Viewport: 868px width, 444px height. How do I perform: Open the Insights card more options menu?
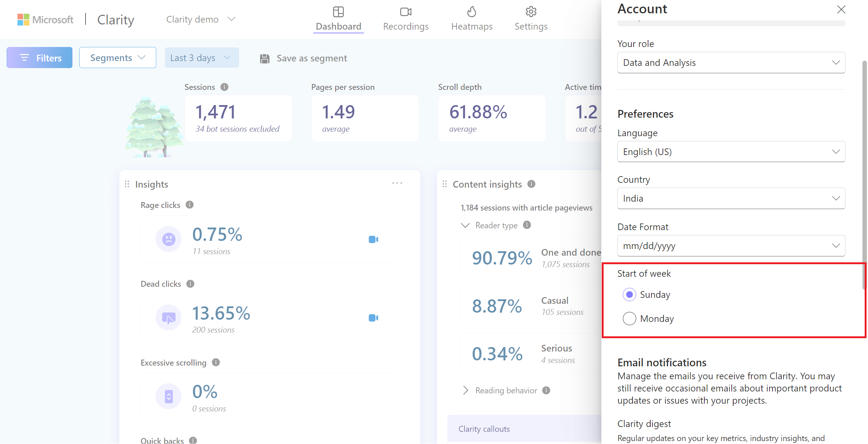tap(397, 183)
